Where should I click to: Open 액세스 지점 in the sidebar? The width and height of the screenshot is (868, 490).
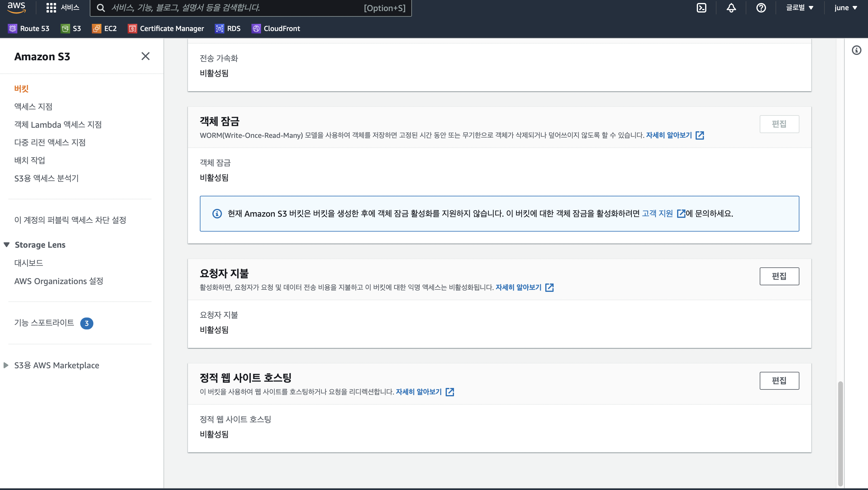click(33, 107)
